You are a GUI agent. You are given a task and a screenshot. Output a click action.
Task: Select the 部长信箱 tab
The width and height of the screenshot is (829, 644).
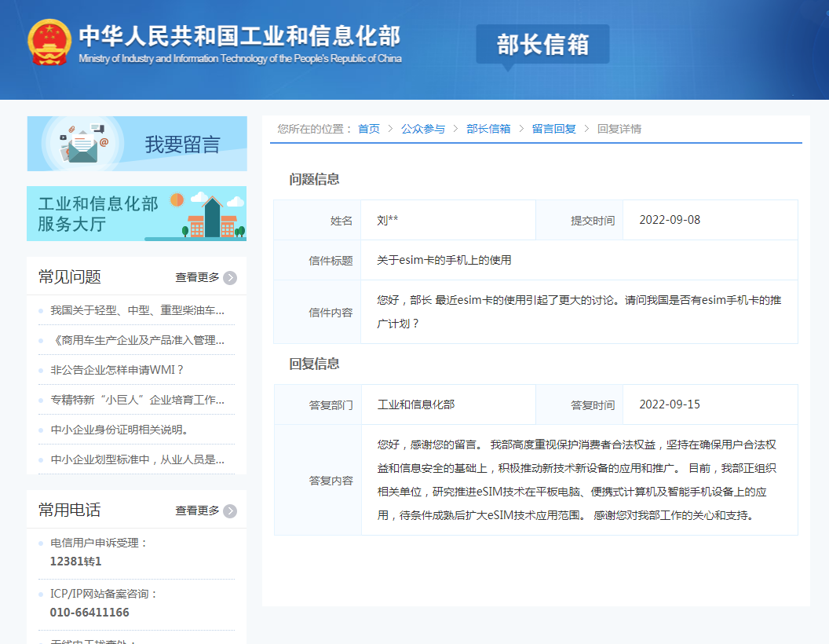(x=542, y=45)
